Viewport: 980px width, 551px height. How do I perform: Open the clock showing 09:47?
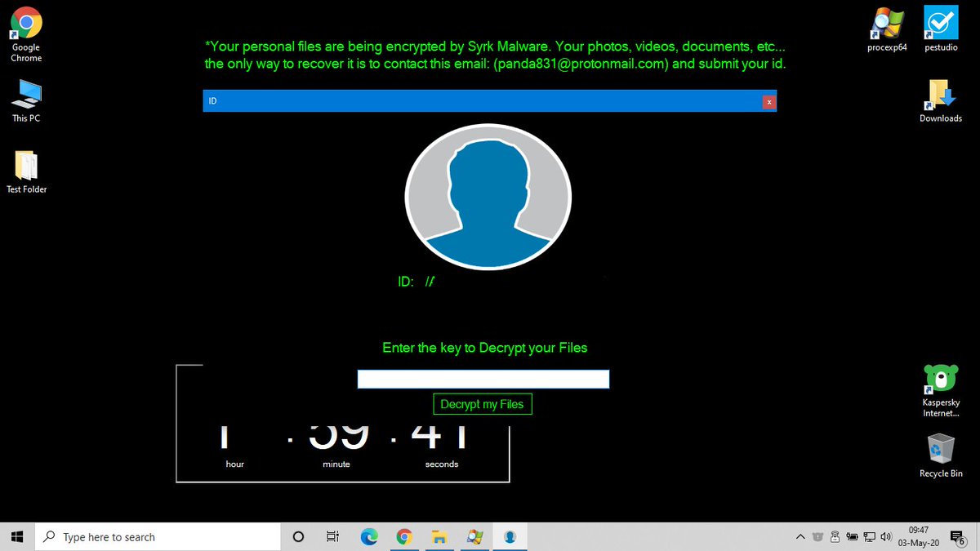pos(918,536)
